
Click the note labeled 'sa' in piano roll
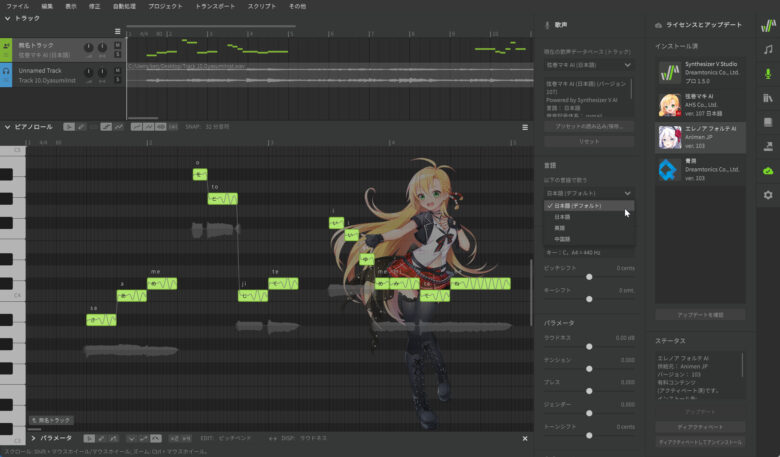click(x=101, y=320)
